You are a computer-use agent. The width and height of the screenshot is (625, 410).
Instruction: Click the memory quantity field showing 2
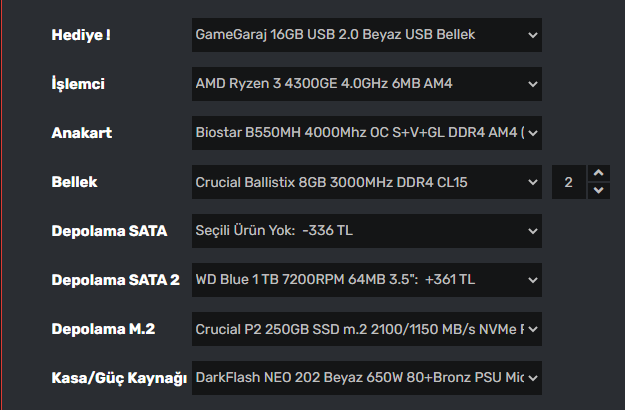tap(569, 182)
